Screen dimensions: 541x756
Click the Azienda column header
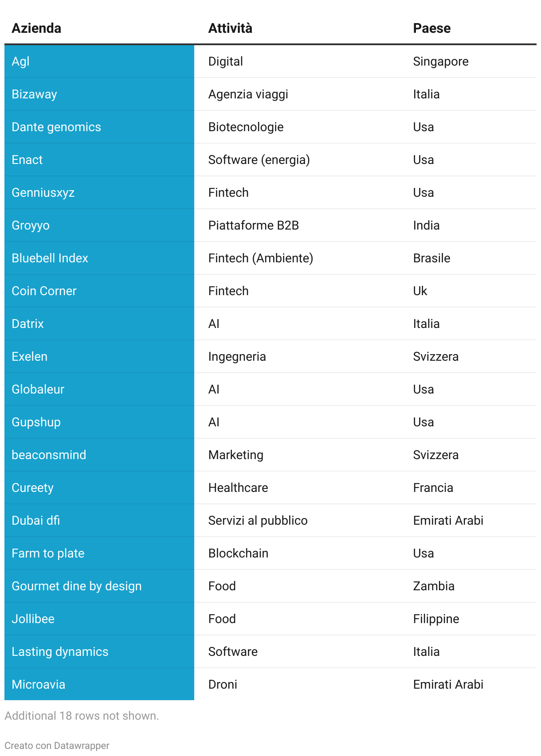tap(36, 28)
